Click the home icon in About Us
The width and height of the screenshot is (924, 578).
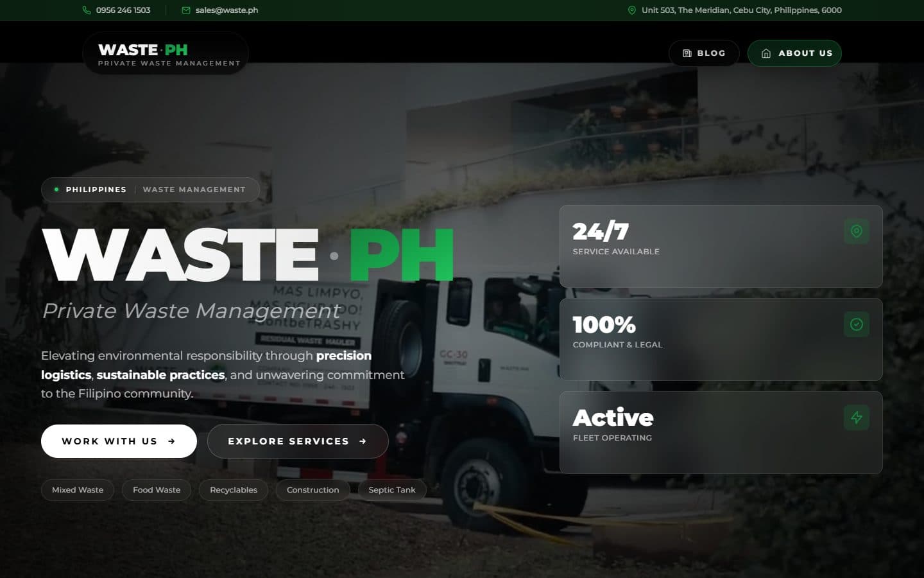pos(766,53)
